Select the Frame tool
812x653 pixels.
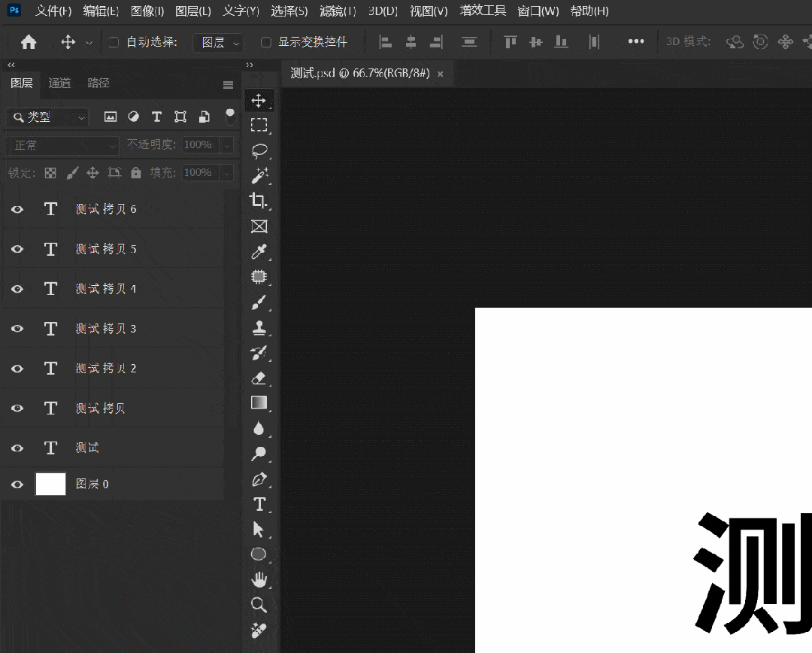259,226
